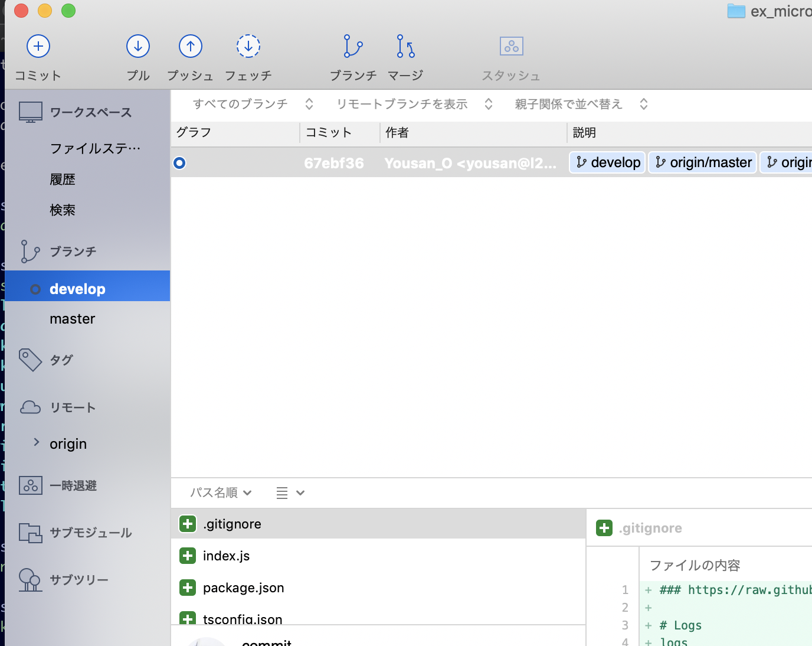Switch selection to the master branch
The image size is (812, 646).
(x=72, y=319)
